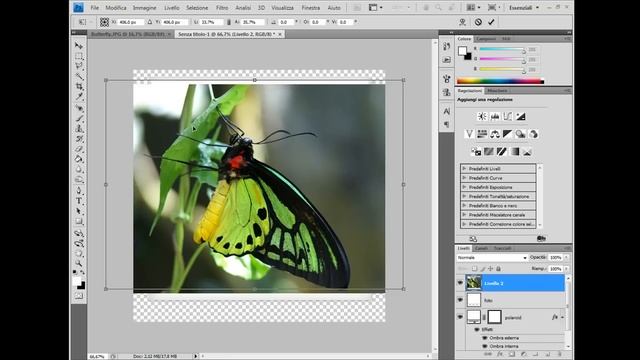The image size is (640, 360).
Task: Expand Predefiniti Curve presets
Action: (464, 178)
